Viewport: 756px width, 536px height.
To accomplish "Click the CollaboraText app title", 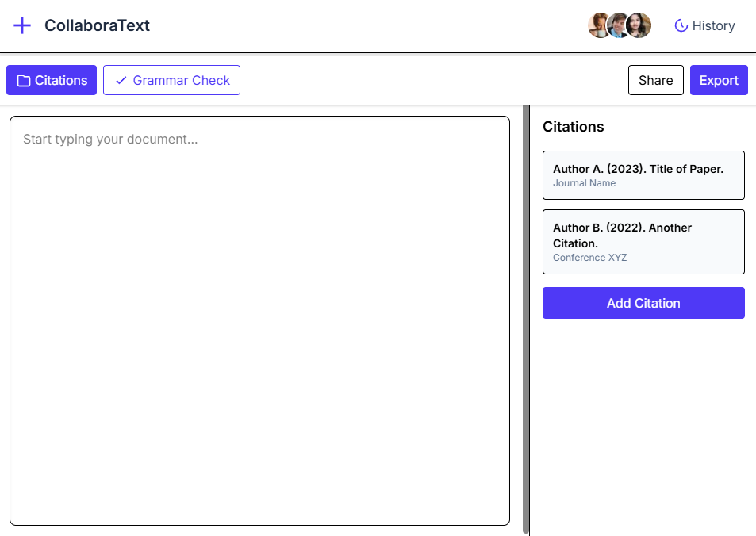I will click(x=97, y=25).
